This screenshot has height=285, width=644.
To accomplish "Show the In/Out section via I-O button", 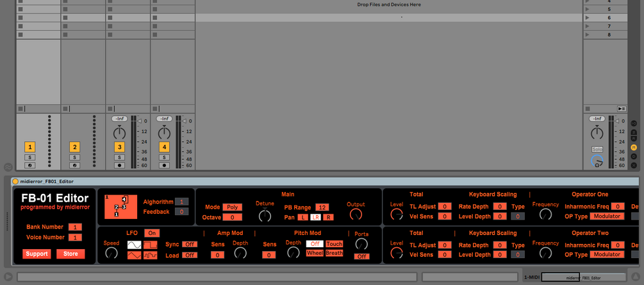I will tap(634, 123).
